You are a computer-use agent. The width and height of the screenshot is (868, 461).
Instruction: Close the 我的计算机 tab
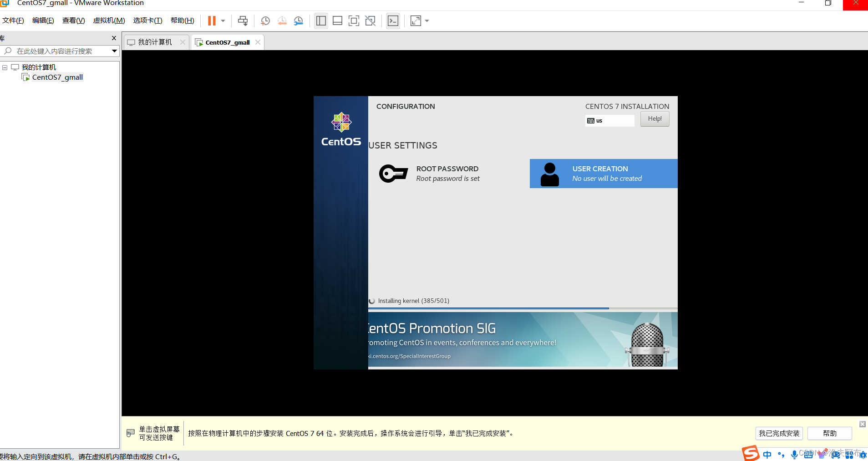pyautogui.click(x=183, y=42)
